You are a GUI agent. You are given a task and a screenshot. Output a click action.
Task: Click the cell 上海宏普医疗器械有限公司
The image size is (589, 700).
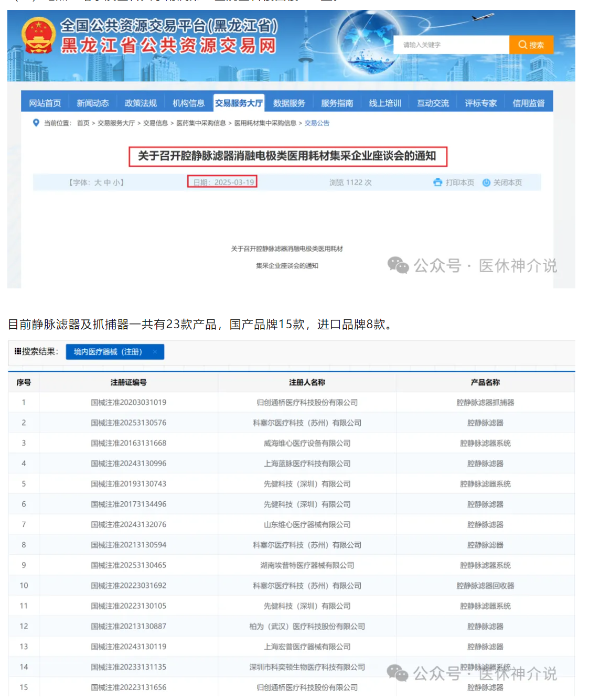tap(307, 647)
